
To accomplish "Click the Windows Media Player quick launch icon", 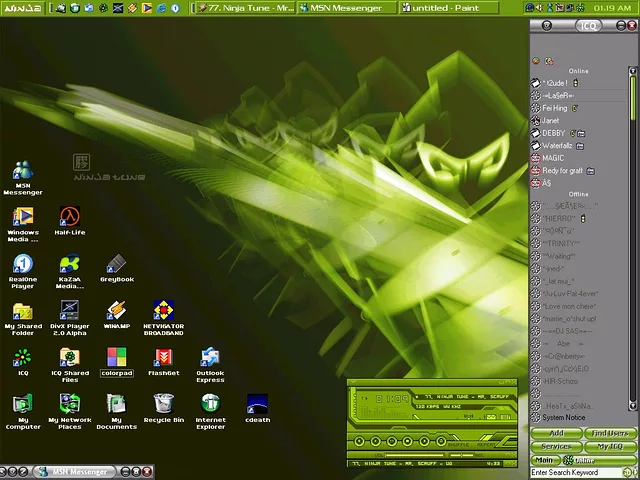I will coord(147,7).
